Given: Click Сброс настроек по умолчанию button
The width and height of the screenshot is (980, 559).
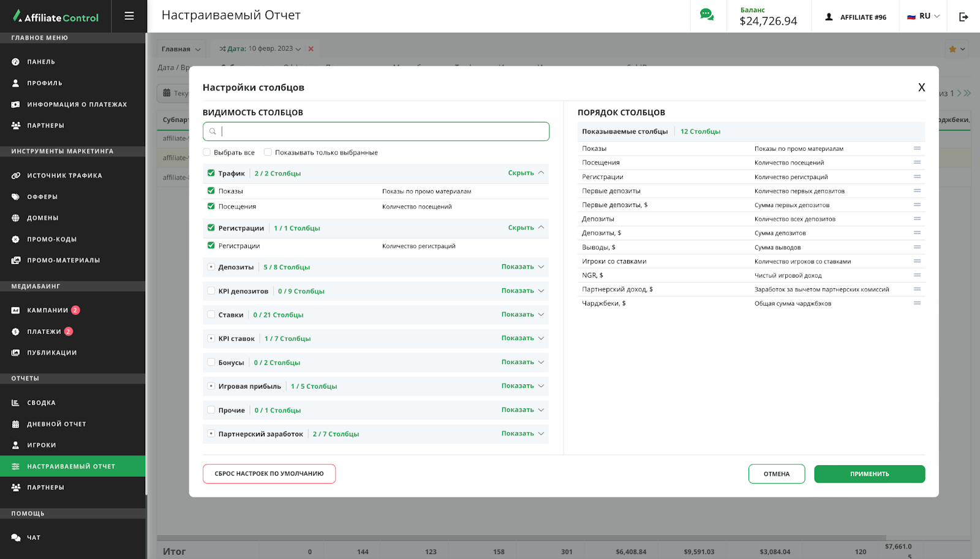Looking at the screenshot, I should (269, 474).
